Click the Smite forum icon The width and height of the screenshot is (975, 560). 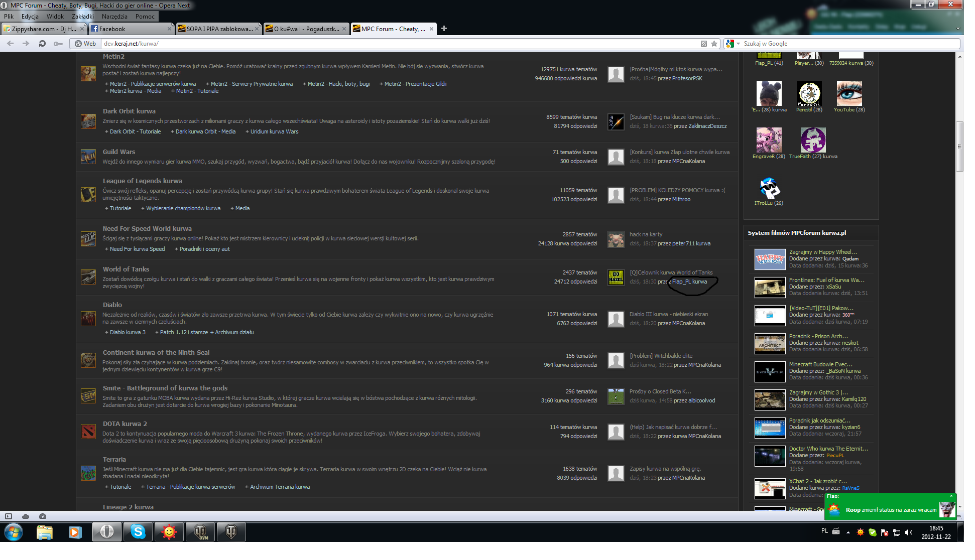pos(88,396)
